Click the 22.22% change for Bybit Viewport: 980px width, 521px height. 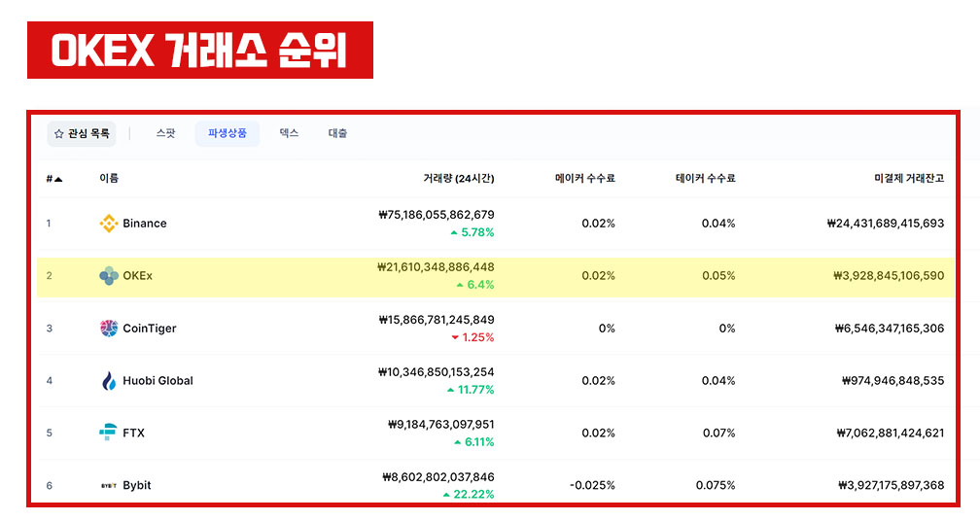click(469, 494)
